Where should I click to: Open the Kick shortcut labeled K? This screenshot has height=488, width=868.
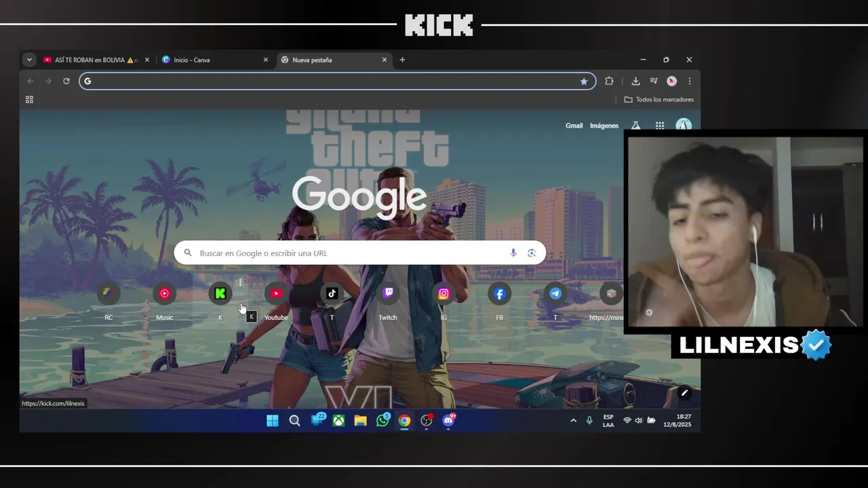tap(220, 293)
